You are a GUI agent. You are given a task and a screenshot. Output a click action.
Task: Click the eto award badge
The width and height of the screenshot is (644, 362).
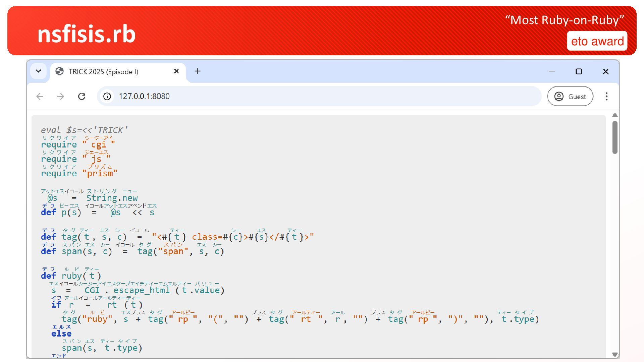click(x=597, y=41)
